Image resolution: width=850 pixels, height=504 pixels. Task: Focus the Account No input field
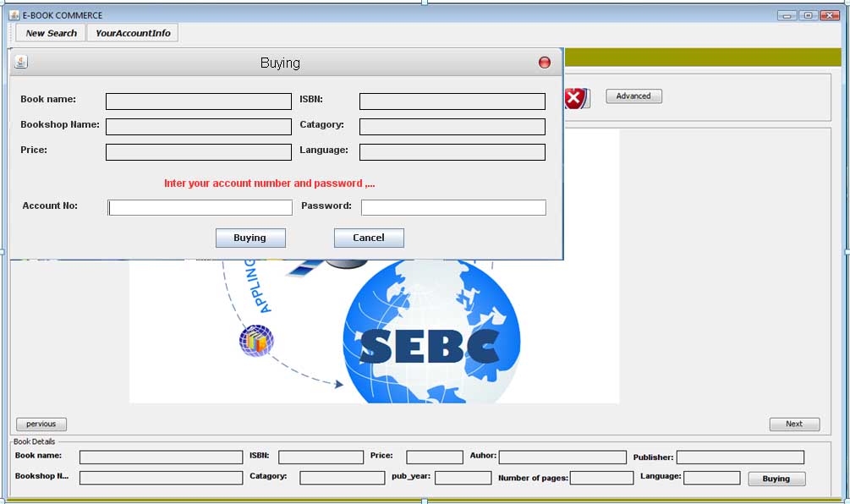click(200, 207)
